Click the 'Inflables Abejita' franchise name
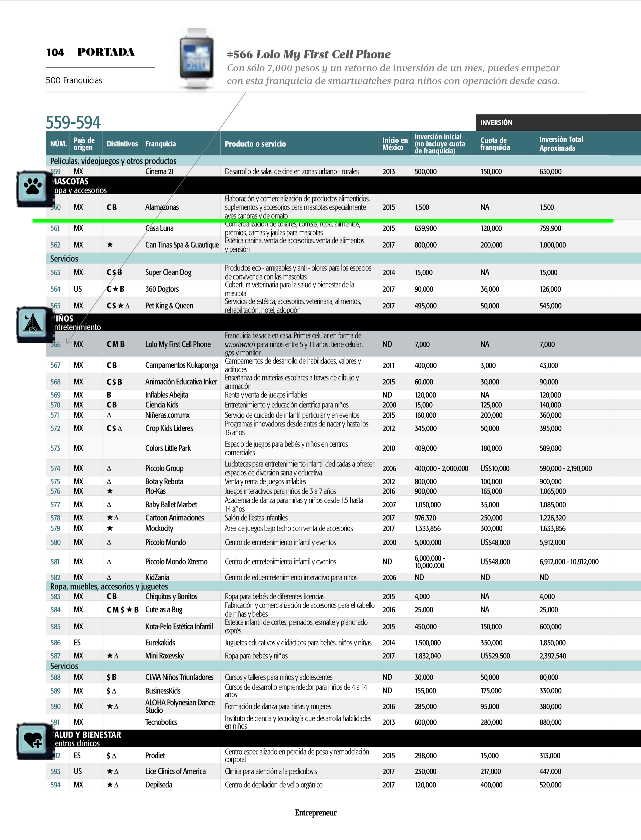Screen dimensions: 641x840 tap(166, 395)
